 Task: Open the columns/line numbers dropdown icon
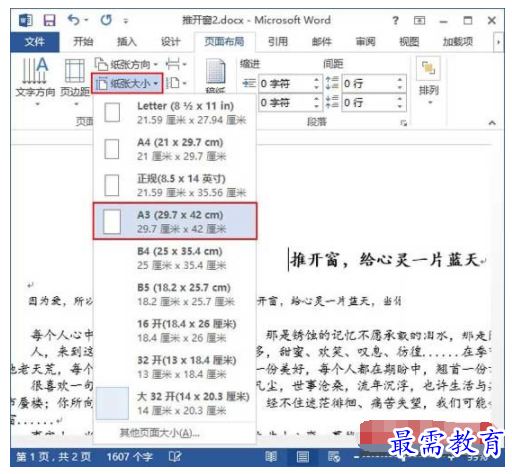[x=176, y=83]
